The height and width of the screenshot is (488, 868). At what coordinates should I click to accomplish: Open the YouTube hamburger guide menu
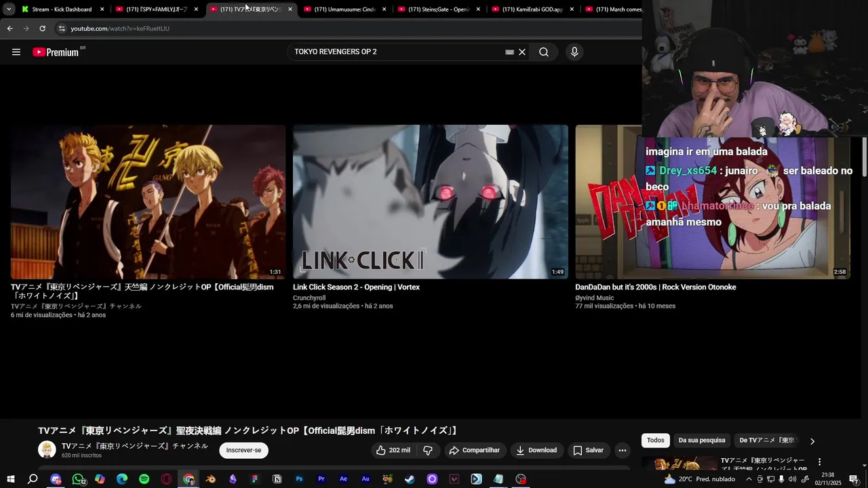point(16,52)
